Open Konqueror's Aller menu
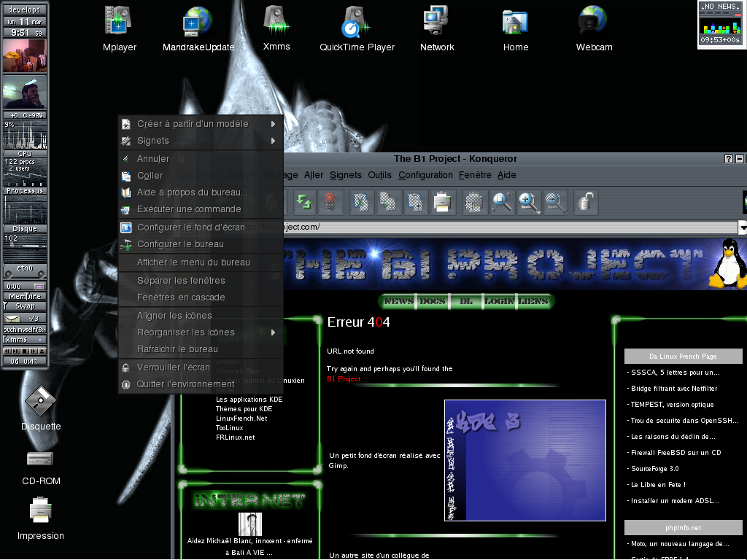The image size is (747, 560). (314, 175)
